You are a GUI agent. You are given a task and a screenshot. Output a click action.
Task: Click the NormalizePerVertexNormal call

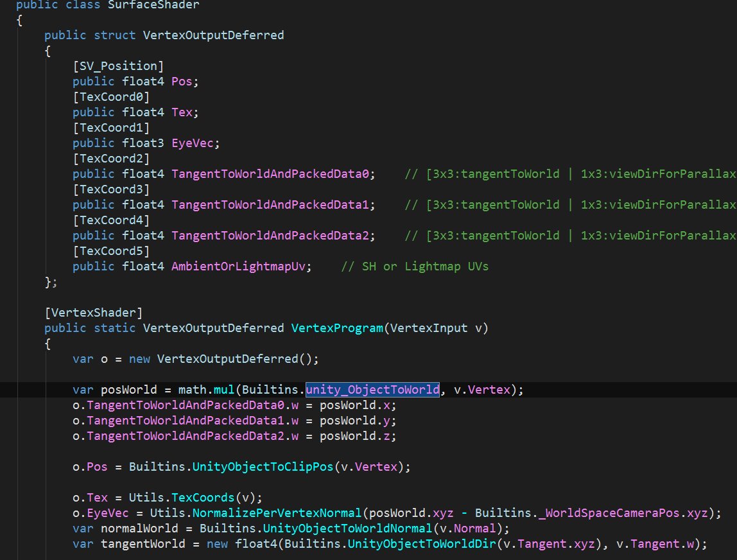pyautogui.click(x=277, y=514)
